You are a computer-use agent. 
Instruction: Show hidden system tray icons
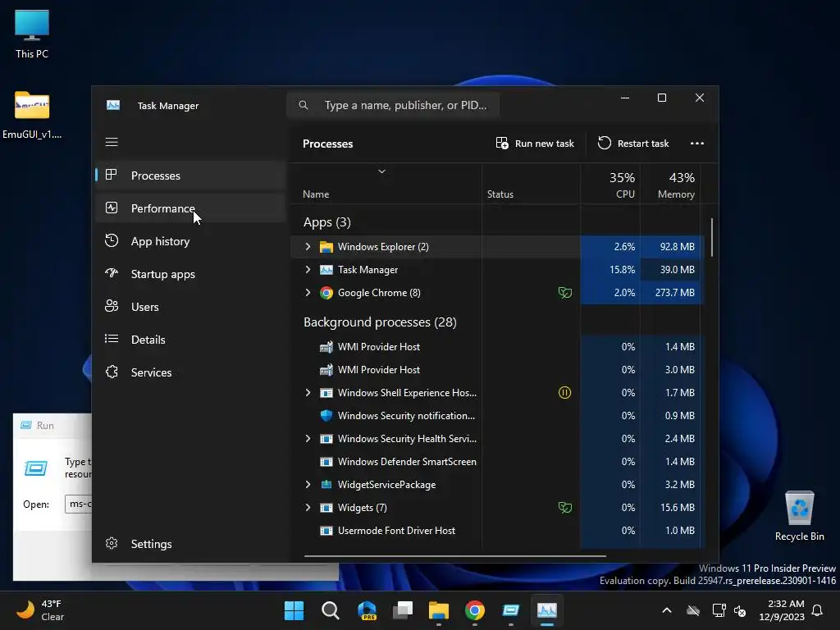(667, 610)
